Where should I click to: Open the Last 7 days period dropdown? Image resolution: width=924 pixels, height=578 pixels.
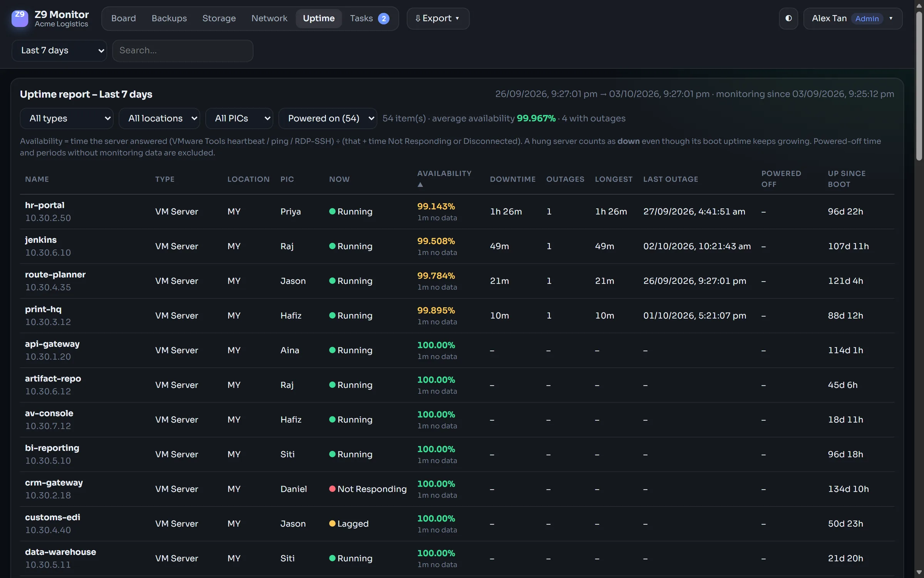pos(59,50)
